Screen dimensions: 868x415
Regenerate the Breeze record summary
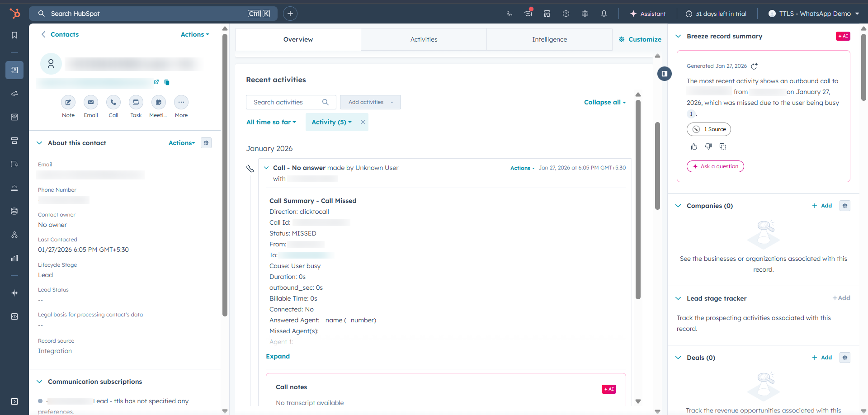coord(754,66)
